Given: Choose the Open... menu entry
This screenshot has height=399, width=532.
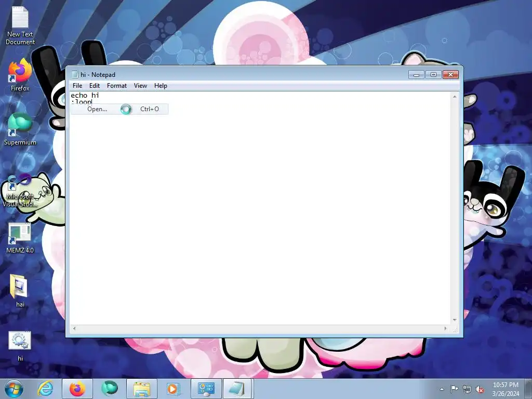Looking at the screenshot, I should [x=119, y=109].
